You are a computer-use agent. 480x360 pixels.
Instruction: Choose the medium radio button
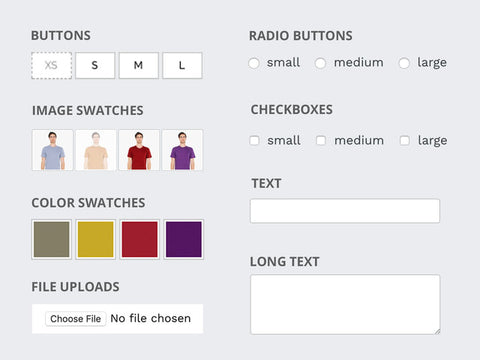point(320,63)
